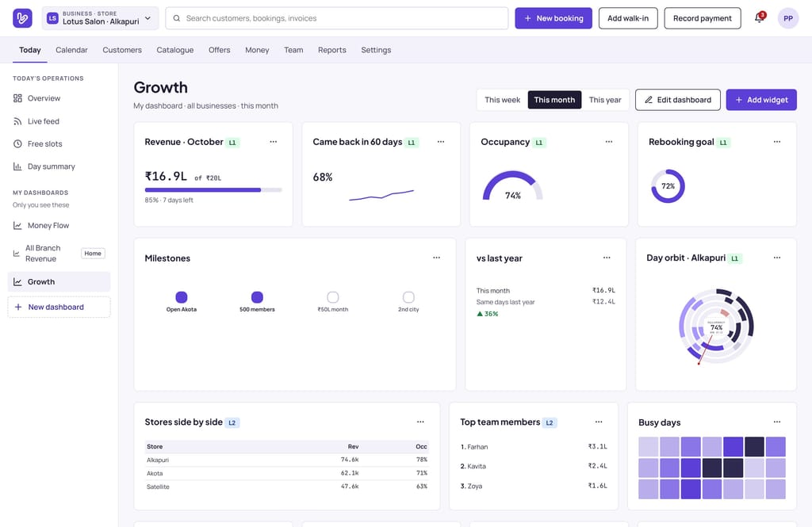Image resolution: width=812 pixels, height=527 pixels.
Task: Open options menu on vs last year card
Action: pyautogui.click(x=607, y=258)
